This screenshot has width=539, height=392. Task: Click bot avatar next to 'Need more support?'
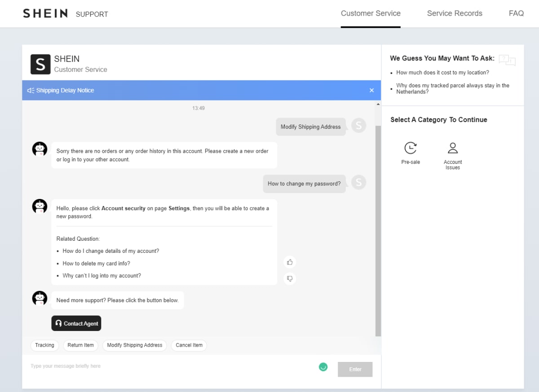(x=40, y=298)
